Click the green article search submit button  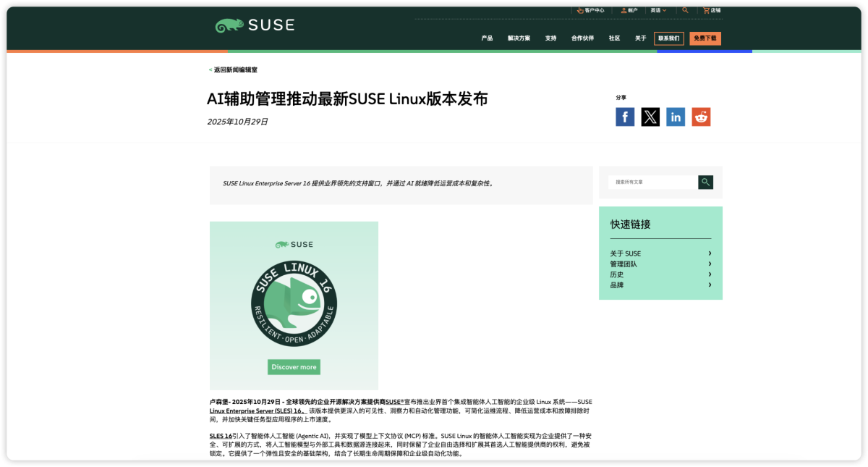coord(705,182)
